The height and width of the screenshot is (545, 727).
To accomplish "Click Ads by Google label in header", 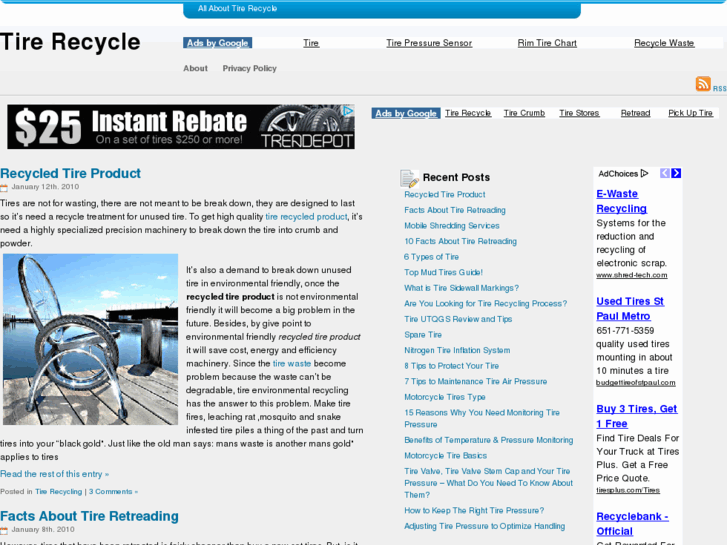I will pyautogui.click(x=217, y=43).
